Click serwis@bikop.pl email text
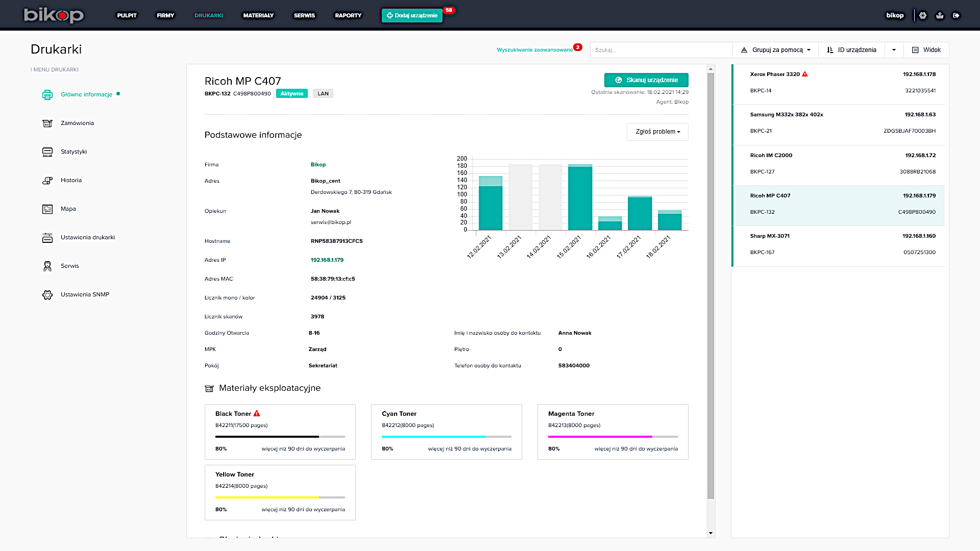This screenshot has height=551, width=980. 331,222
